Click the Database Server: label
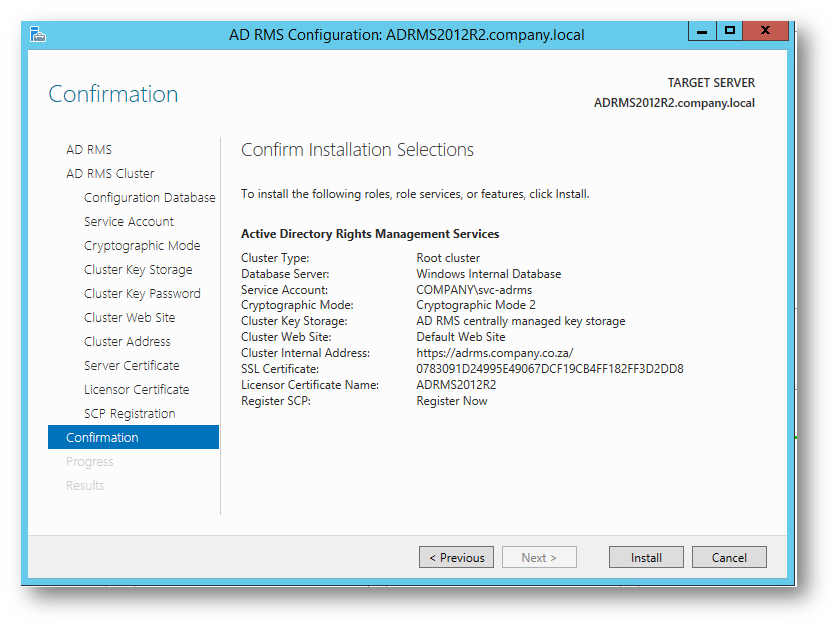This screenshot has height=629, width=839. (285, 274)
